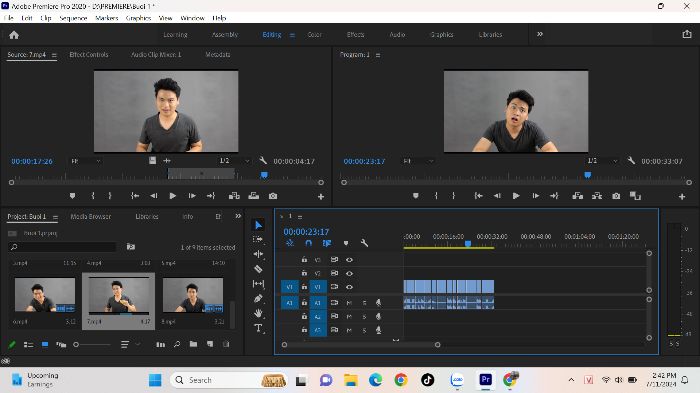Create new bin in Project panel
This screenshot has width=700, height=393.
pyautogui.click(x=193, y=344)
